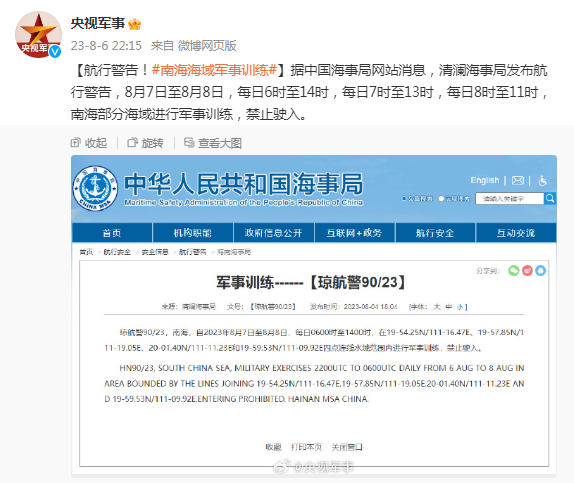The width and height of the screenshot is (574, 483).
Task: Open the 政府信息公开 navigation tab
Action: click(273, 233)
